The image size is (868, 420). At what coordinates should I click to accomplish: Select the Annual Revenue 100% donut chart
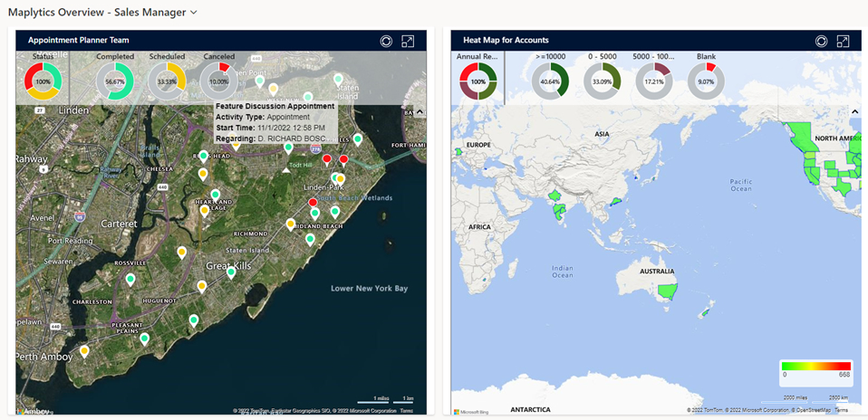[478, 81]
